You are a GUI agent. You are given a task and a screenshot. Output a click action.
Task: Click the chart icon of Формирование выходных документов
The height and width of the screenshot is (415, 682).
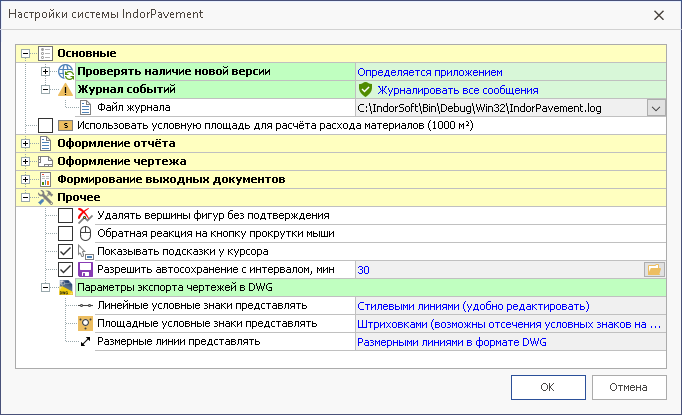pos(45,180)
